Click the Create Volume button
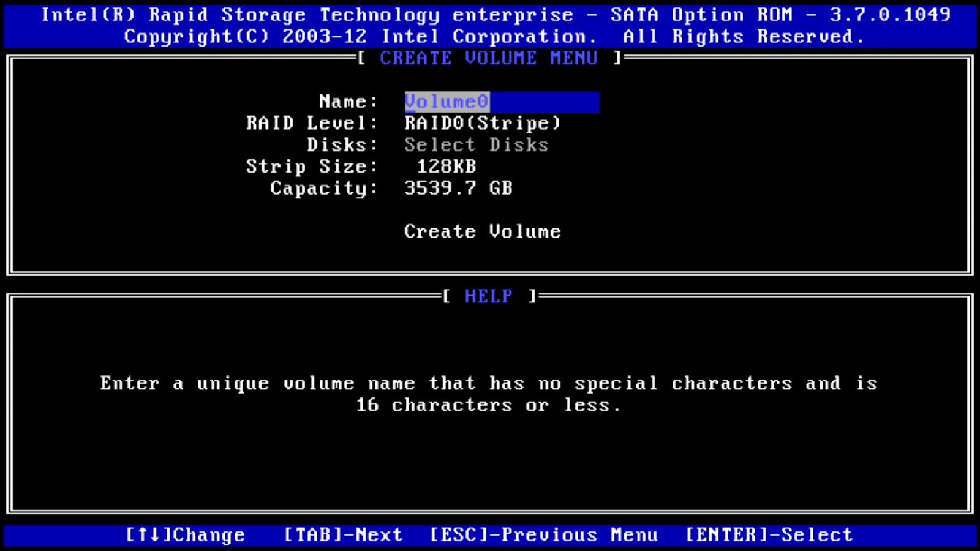 [x=482, y=231]
